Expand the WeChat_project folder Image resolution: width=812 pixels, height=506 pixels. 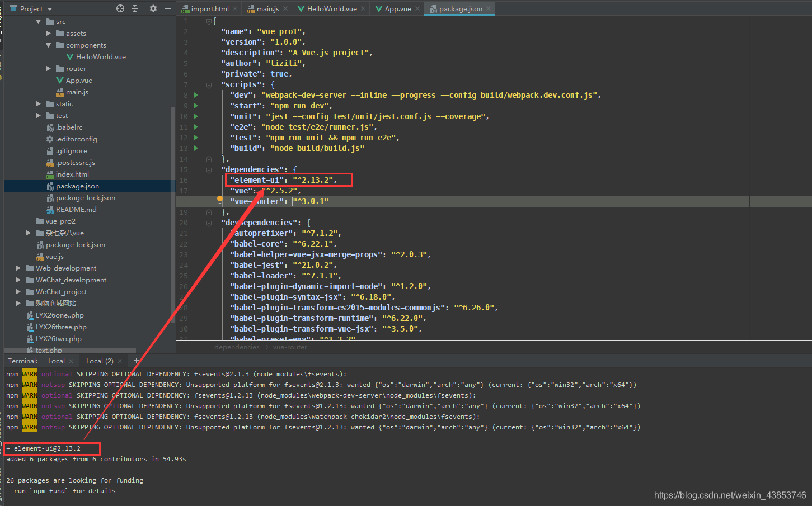(18, 292)
